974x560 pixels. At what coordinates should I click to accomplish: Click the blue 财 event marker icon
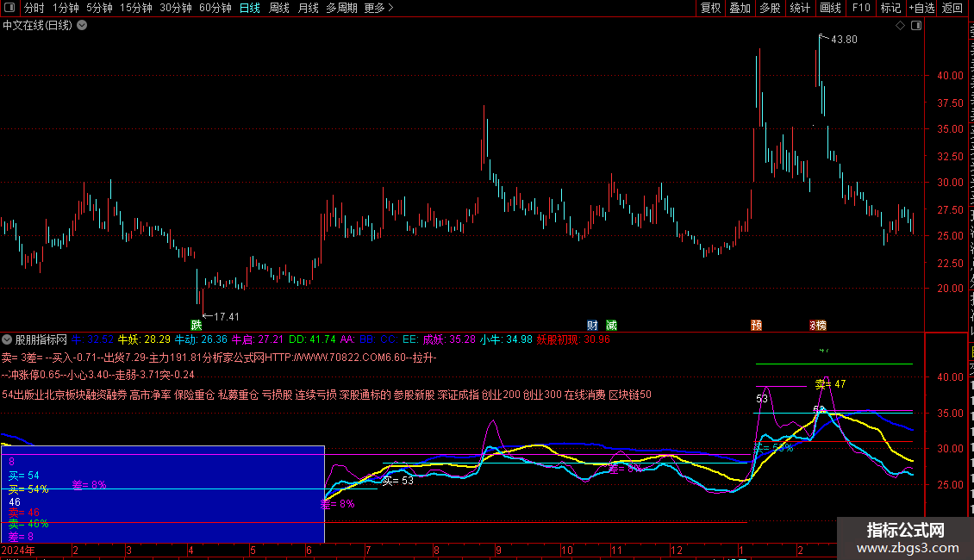[x=592, y=325]
